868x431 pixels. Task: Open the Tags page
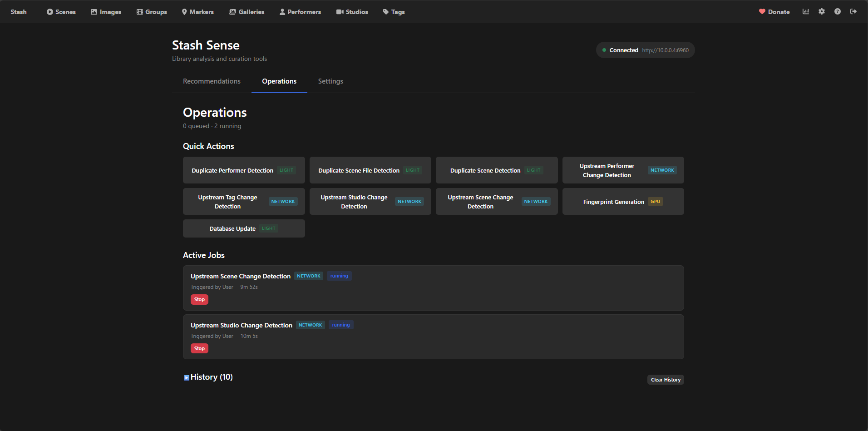click(x=394, y=12)
